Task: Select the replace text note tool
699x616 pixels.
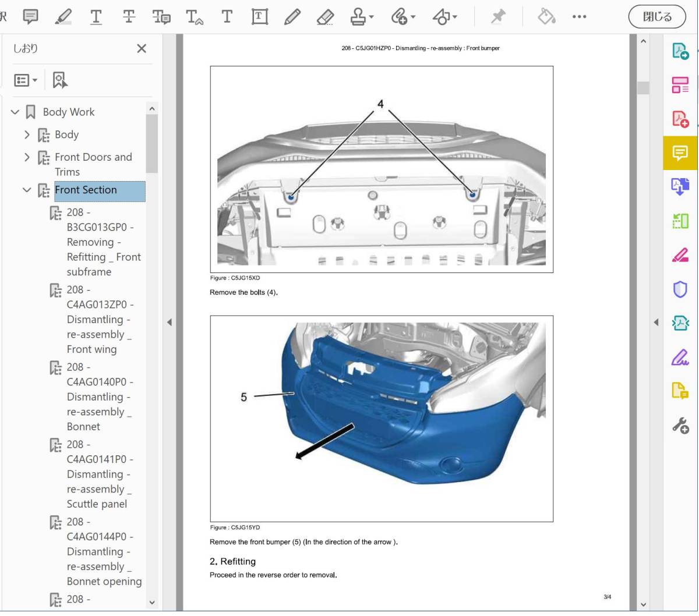Action: 161,17
